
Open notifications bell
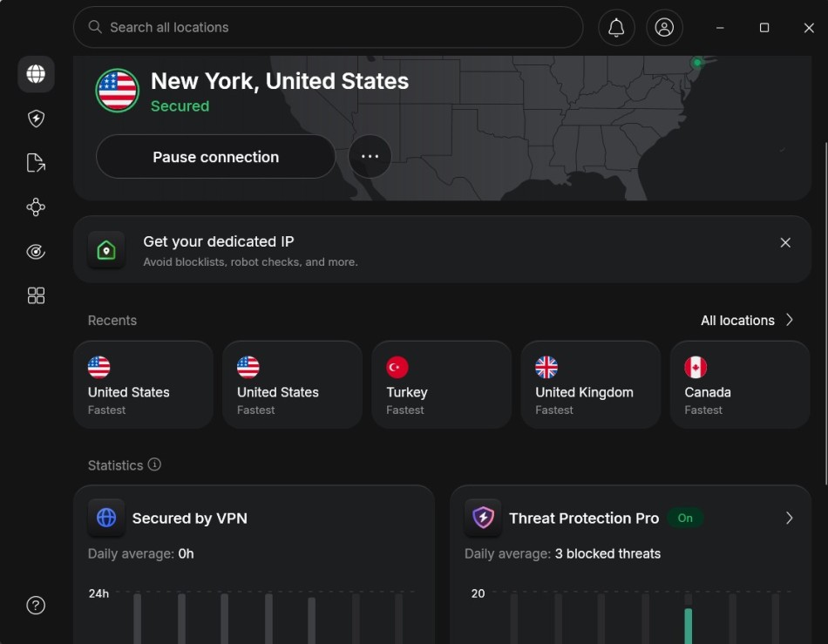point(616,27)
